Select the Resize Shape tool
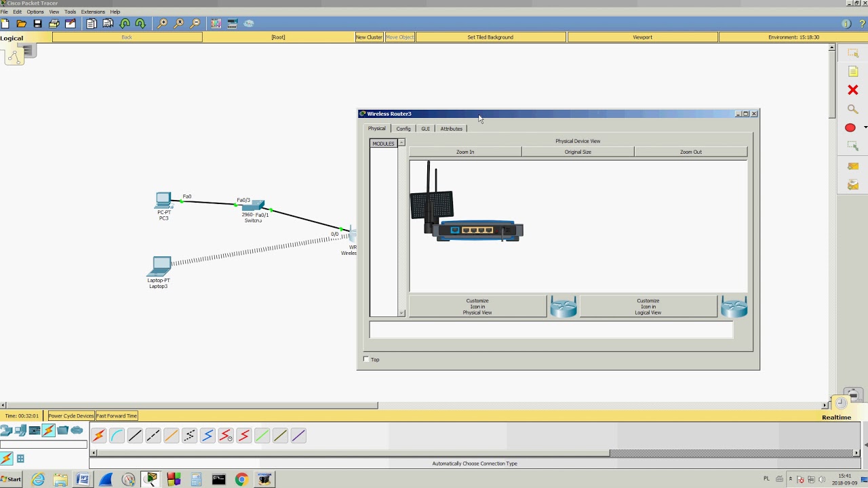868x488 pixels. pos(853,146)
